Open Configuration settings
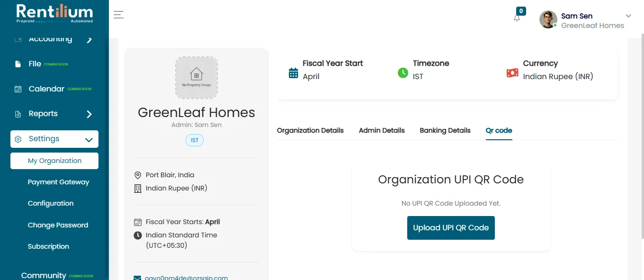644x280 pixels. tap(51, 203)
